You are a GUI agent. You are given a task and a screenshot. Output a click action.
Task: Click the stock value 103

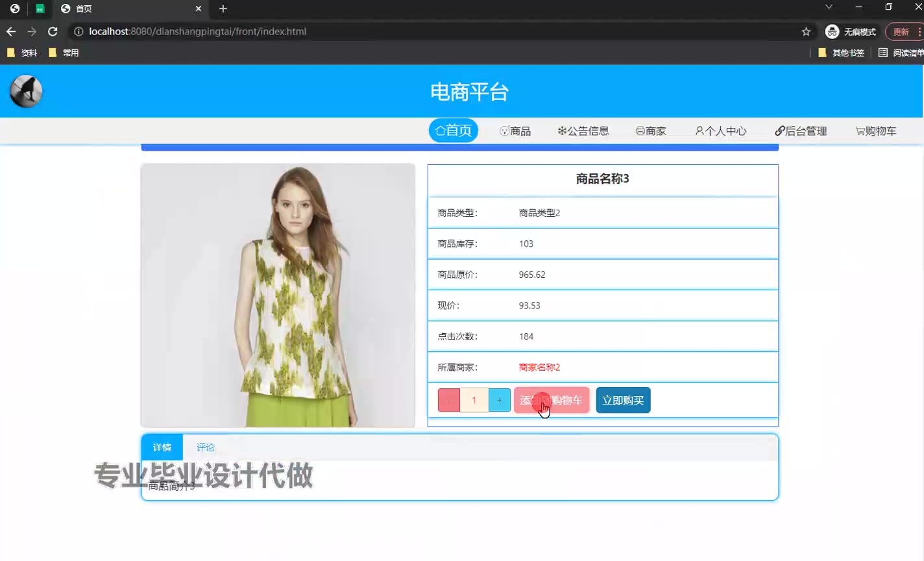tap(526, 244)
